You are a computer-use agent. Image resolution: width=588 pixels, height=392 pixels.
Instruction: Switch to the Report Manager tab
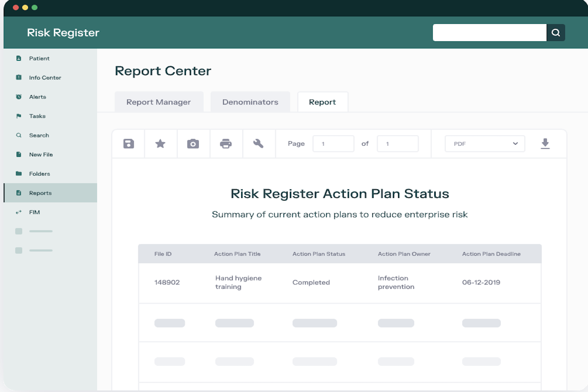point(159,102)
